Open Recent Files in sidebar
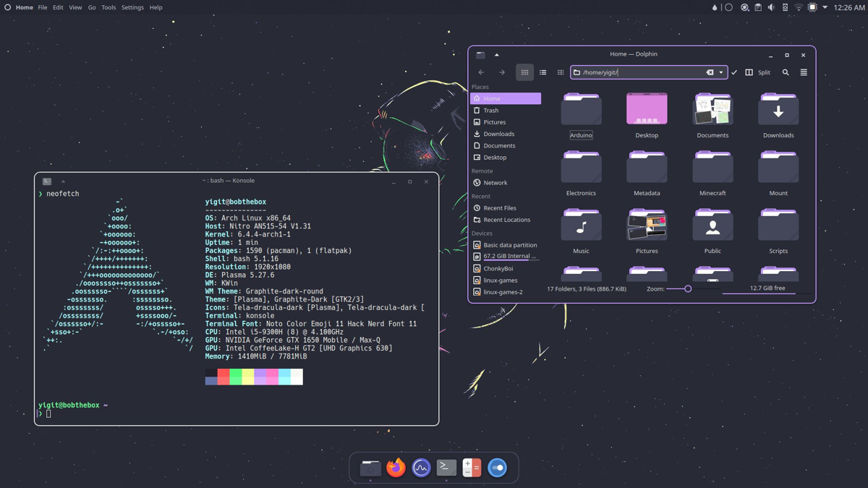The height and width of the screenshot is (488, 868). [505, 208]
